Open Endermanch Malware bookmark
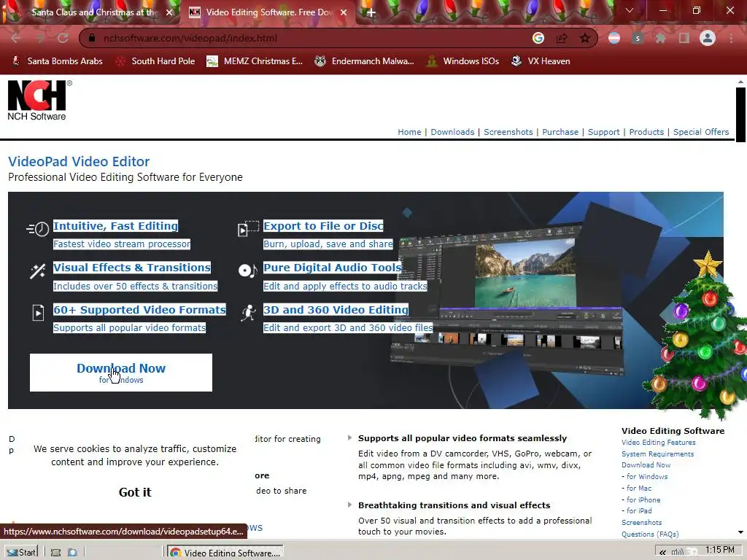This screenshot has height=560, width=747. click(365, 61)
